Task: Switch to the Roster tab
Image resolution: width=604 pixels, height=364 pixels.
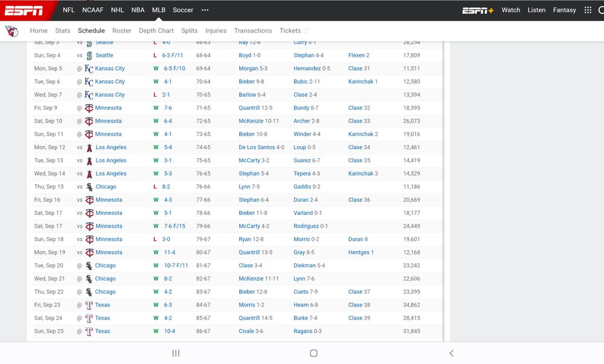Action: (122, 31)
